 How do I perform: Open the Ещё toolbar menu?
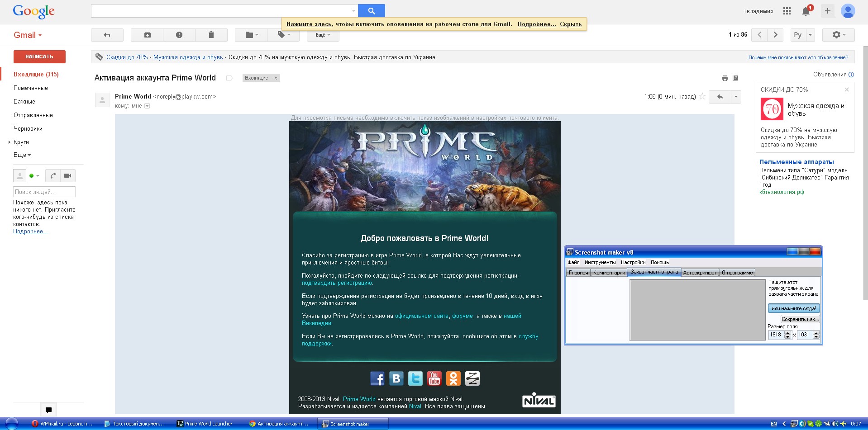[x=323, y=35]
